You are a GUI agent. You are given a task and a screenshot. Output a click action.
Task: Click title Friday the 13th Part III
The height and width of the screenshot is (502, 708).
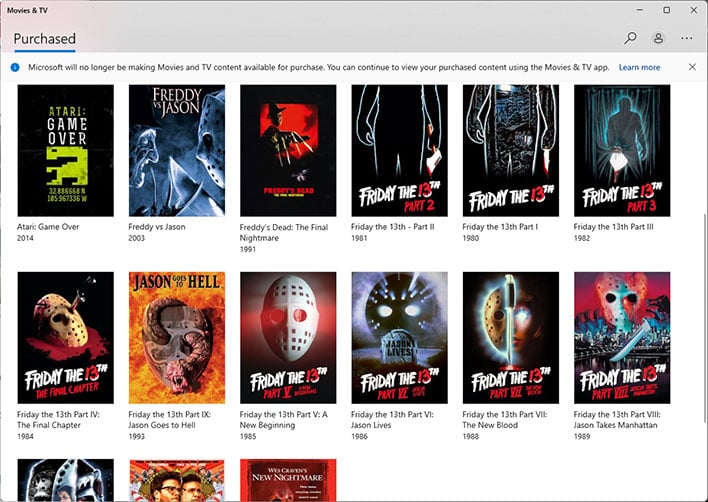pyautogui.click(x=613, y=227)
